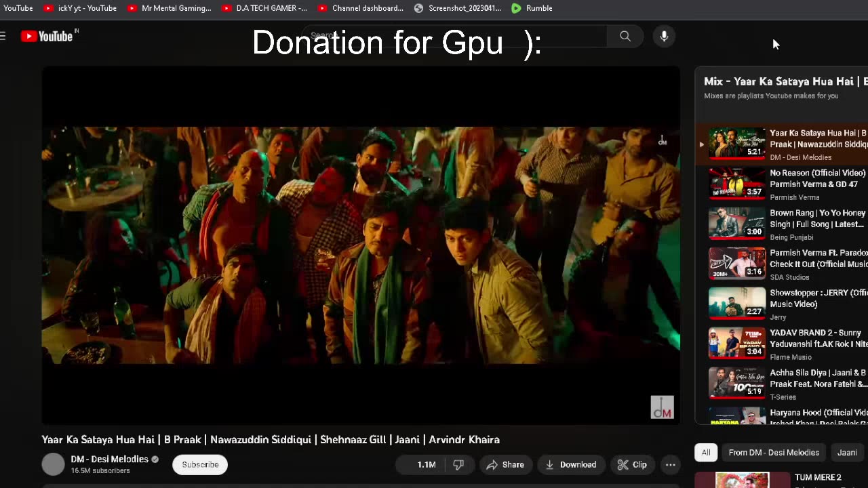Click channel name 'Flame Music' in playlist
868x488 pixels.
coord(790,357)
